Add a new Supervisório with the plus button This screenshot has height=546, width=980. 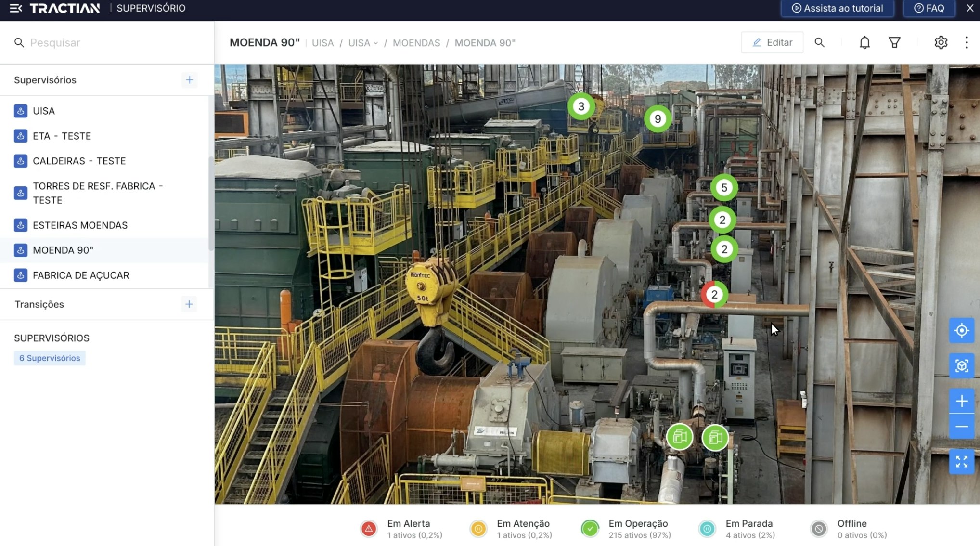[189, 80]
